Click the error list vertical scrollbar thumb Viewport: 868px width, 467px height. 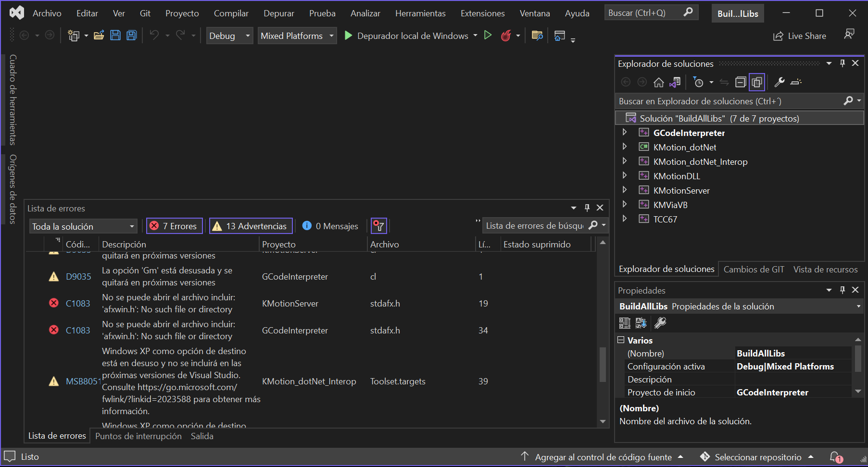tap(603, 364)
